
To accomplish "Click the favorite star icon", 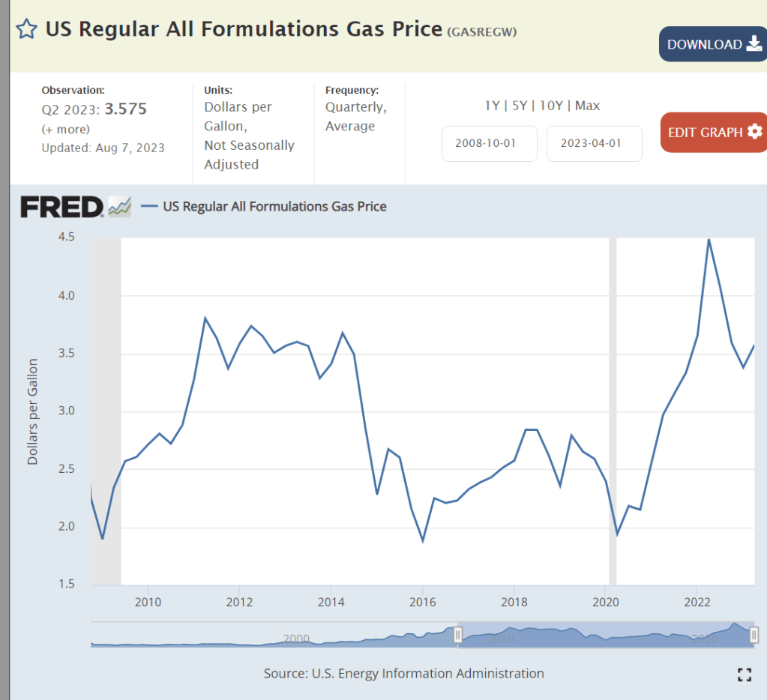I will (26, 29).
